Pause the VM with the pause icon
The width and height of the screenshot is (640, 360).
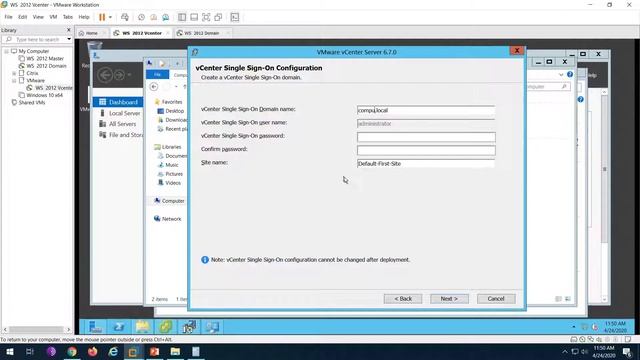coord(102,17)
